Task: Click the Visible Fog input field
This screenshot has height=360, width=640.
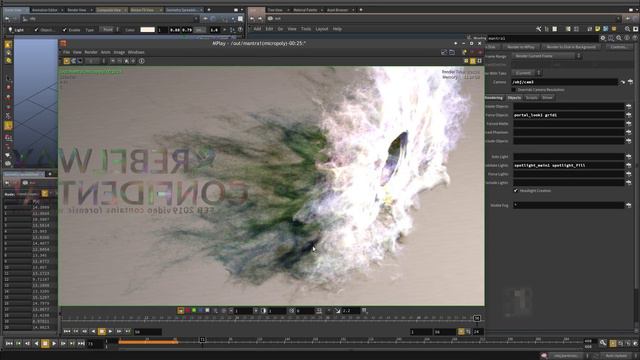Action: pos(569,205)
